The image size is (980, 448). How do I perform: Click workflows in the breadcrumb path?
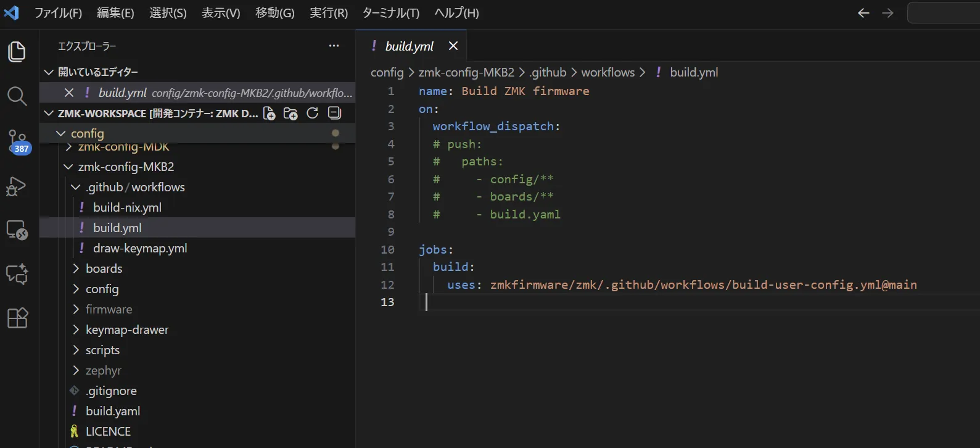tap(607, 72)
